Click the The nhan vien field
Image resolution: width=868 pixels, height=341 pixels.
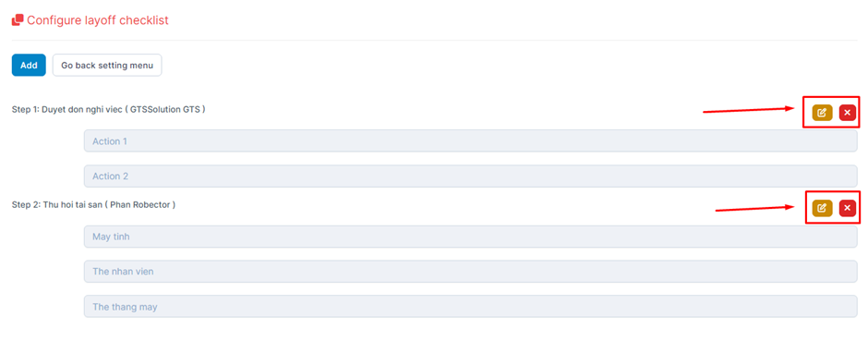pos(471,272)
